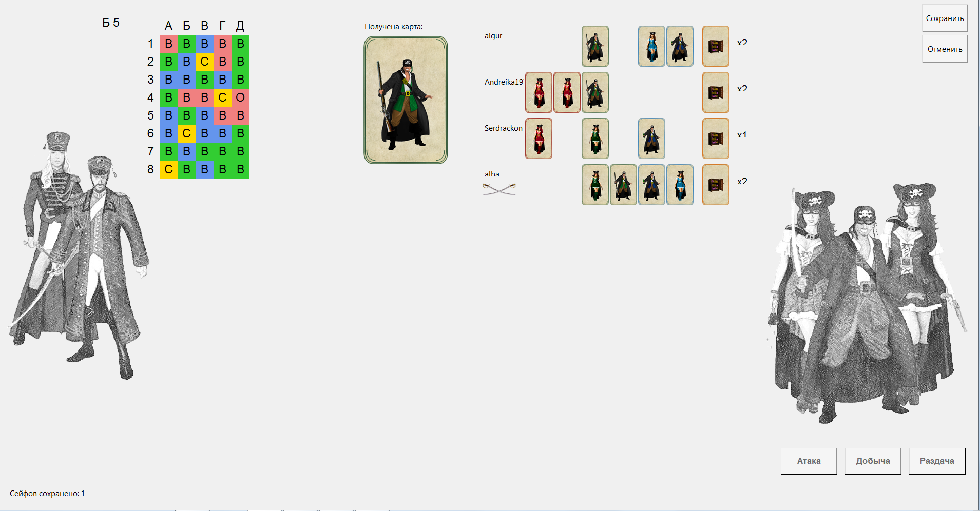The image size is (980, 511).
Task: Select algur's blue female pirate card
Action: pyautogui.click(x=651, y=46)
